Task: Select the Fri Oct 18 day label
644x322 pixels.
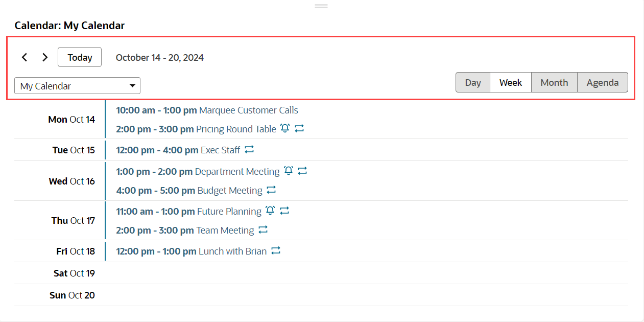Action: [76, 251]
